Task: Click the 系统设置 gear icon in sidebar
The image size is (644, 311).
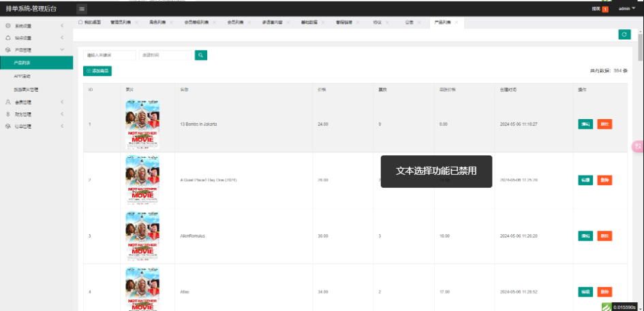Action: pyautogui.click(x=8, y=25)
